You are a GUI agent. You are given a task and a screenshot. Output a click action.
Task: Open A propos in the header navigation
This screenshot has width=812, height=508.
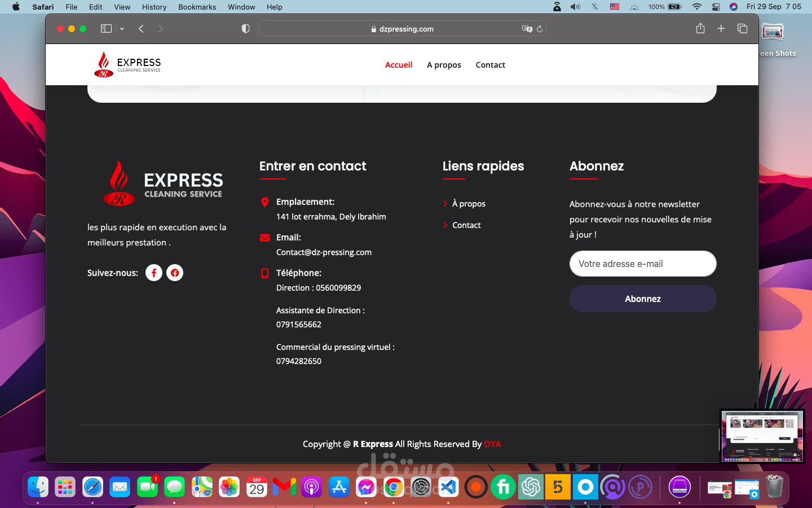pos(444,65)
